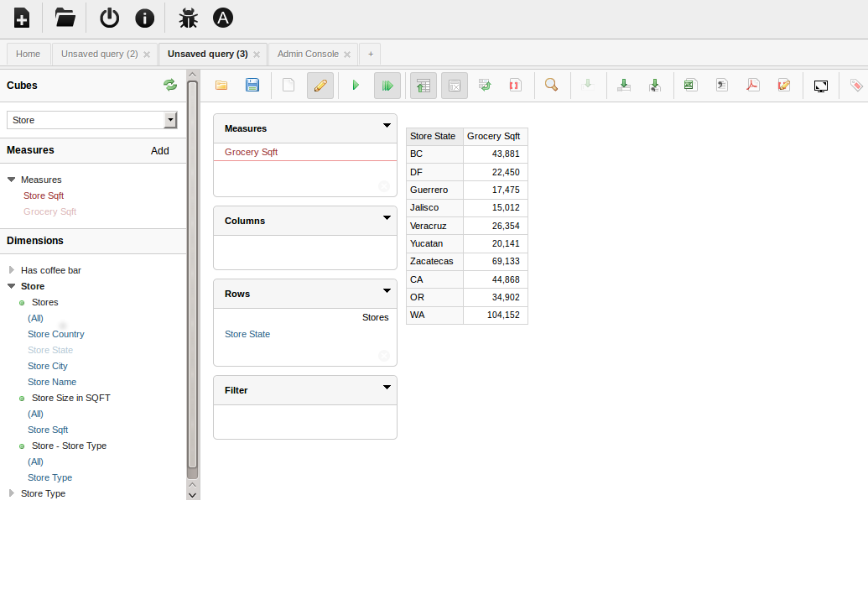
Task: Click the second green down-arrow drill-through icon
Action: pyautogui.click(x=655, y=86)
